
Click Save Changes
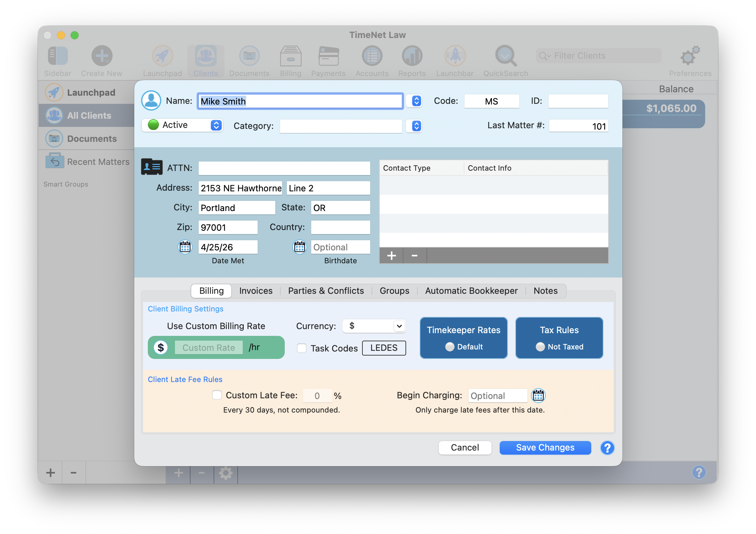click(545, 447)
